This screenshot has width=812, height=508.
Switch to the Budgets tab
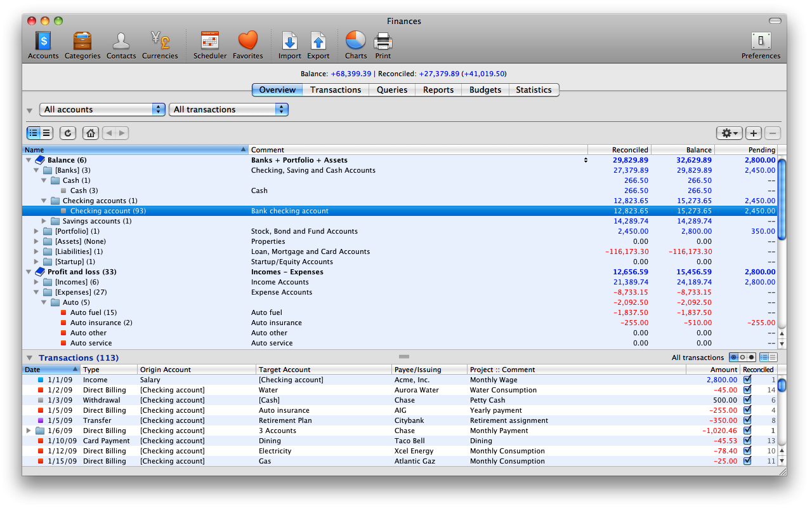[485, 90]
